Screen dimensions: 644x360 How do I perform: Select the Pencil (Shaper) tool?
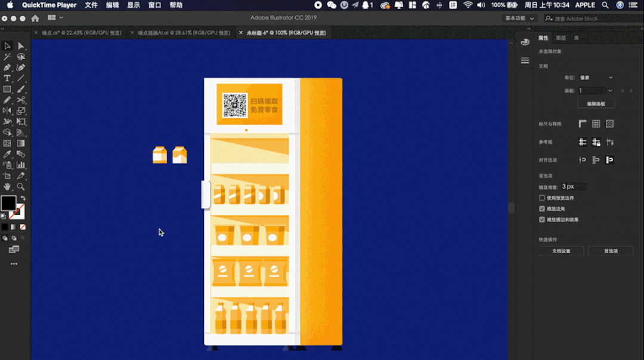click(x=7, y=100)
